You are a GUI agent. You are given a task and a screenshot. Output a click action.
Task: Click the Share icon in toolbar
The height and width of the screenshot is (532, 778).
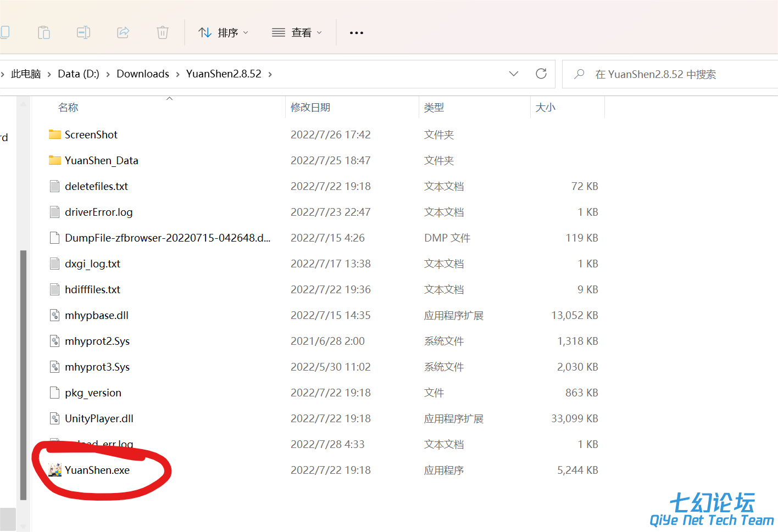pos(123,33)
